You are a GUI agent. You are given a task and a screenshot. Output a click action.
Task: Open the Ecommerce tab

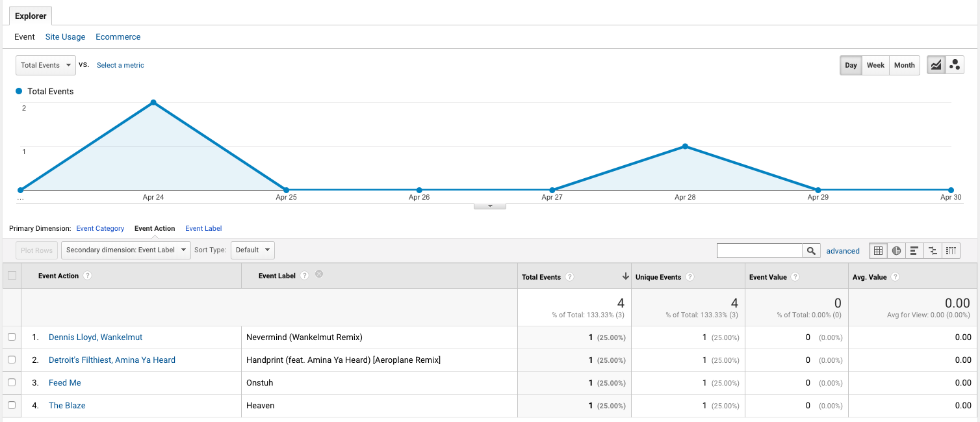(118, 37)
